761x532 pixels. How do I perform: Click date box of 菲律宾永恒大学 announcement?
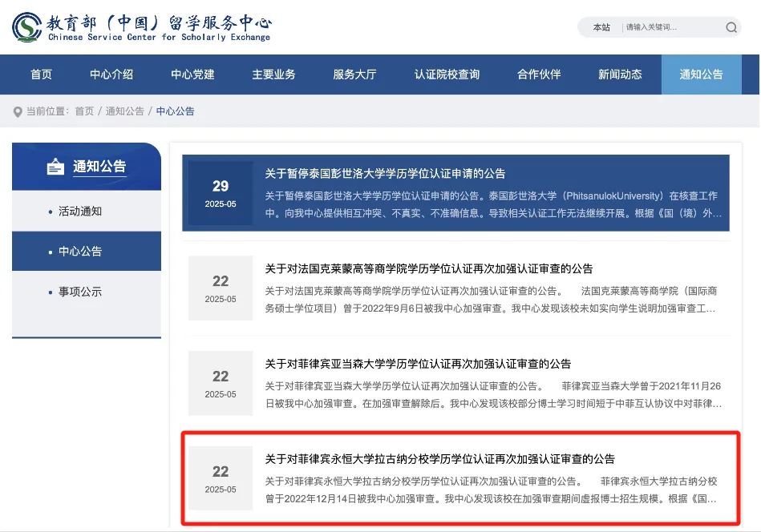click(x=221, y=478)
